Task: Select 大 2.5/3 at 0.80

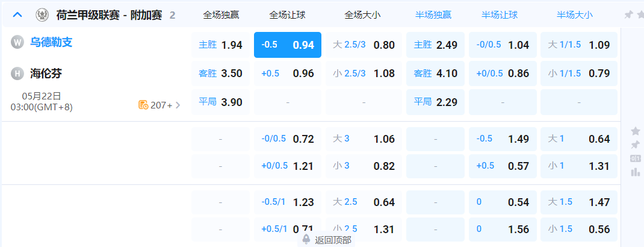Action: pyautogui.click(x=364, y=45)
